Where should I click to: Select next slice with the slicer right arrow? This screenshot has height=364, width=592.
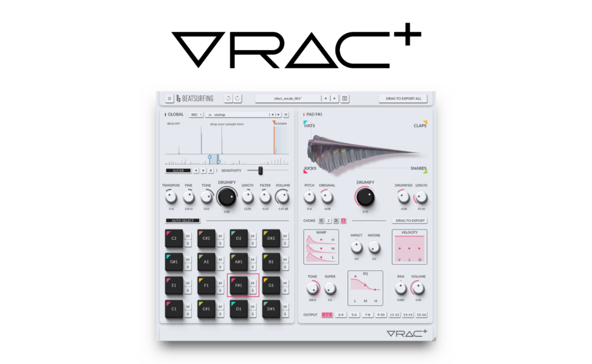pos(203,170)
